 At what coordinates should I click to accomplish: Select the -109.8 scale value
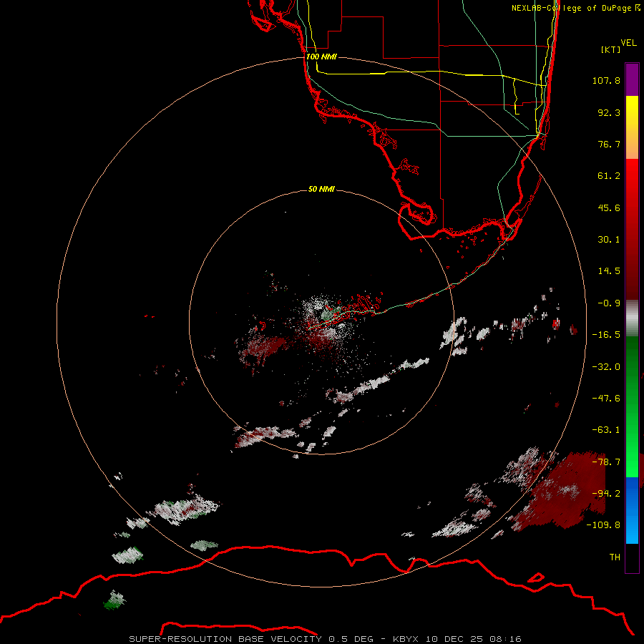(603, 525)
